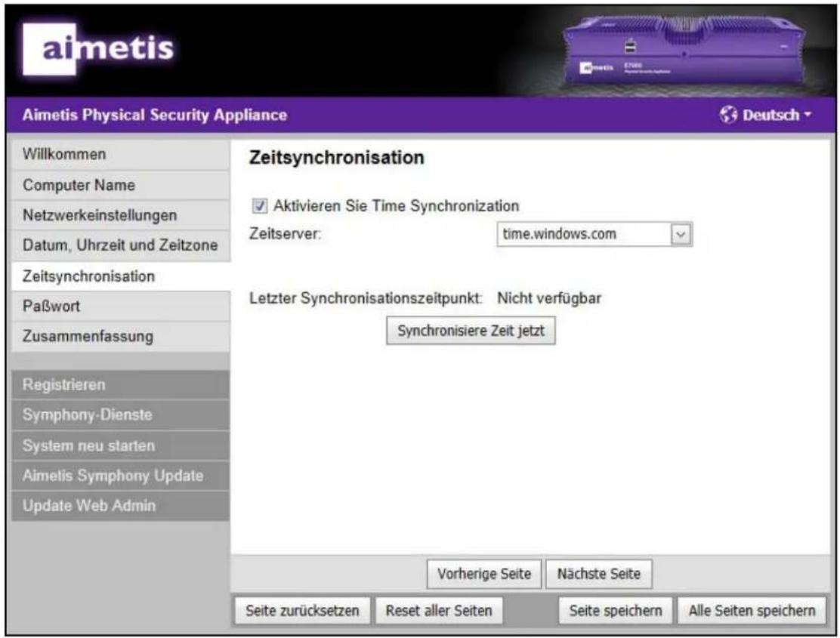Click the aimetis logo

pos(98,49)
